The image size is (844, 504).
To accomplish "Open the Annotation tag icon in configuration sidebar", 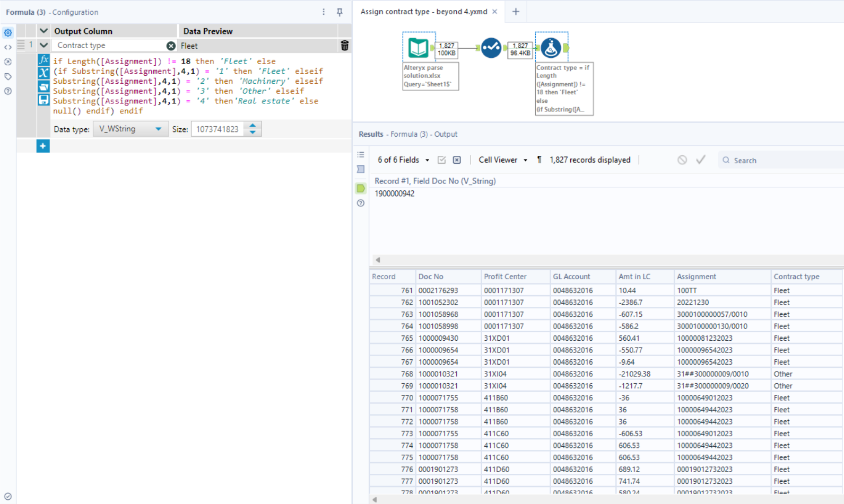I will [8, 76].
